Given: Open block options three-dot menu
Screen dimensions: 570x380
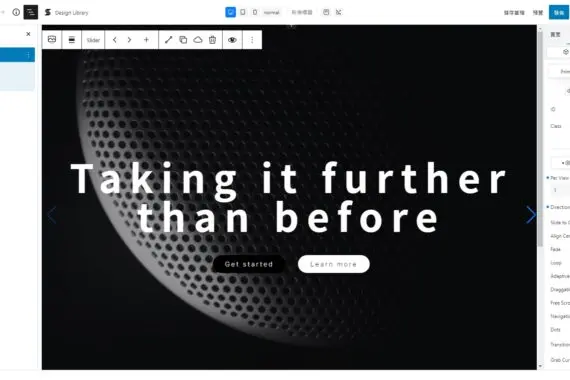Looking at the screenshot, I should [x=252, y=40].
